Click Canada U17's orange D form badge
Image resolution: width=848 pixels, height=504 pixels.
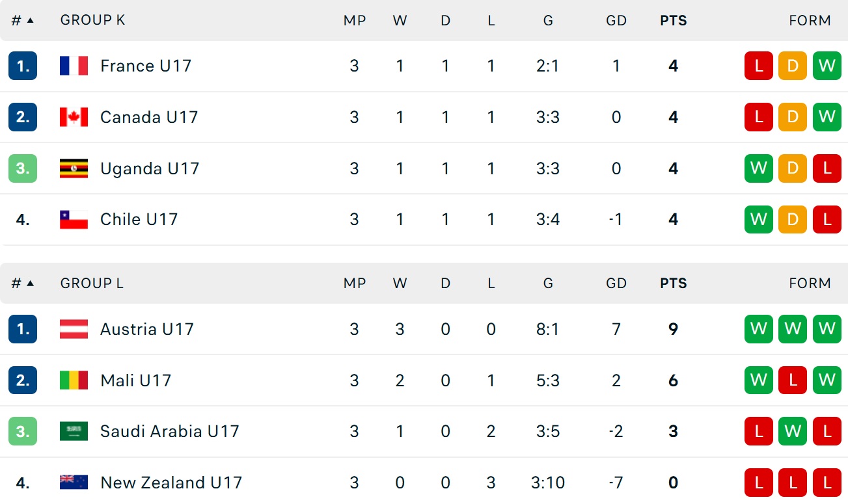pos(792,117)
